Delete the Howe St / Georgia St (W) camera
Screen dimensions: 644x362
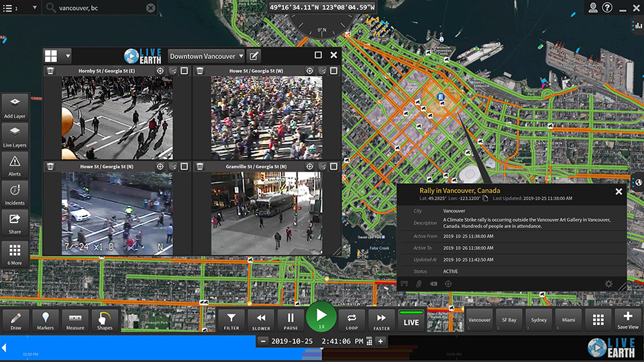(x=200, y=71)
